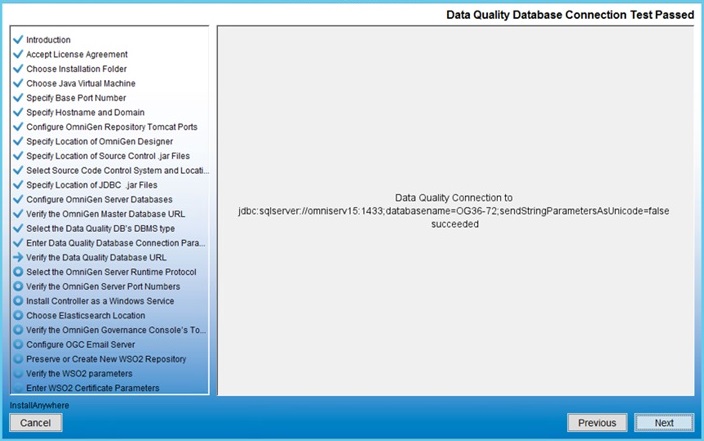Viewport: 704px width, 441px height.
Task: Select the Introduction step label
Action: 48,40
